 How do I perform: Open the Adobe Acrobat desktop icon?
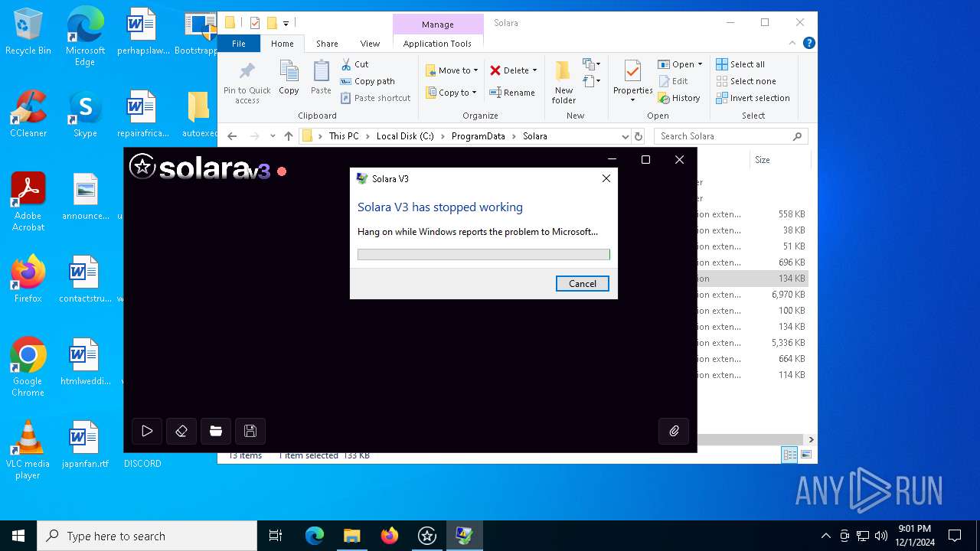pyautogui.click(x=28, y=202)
